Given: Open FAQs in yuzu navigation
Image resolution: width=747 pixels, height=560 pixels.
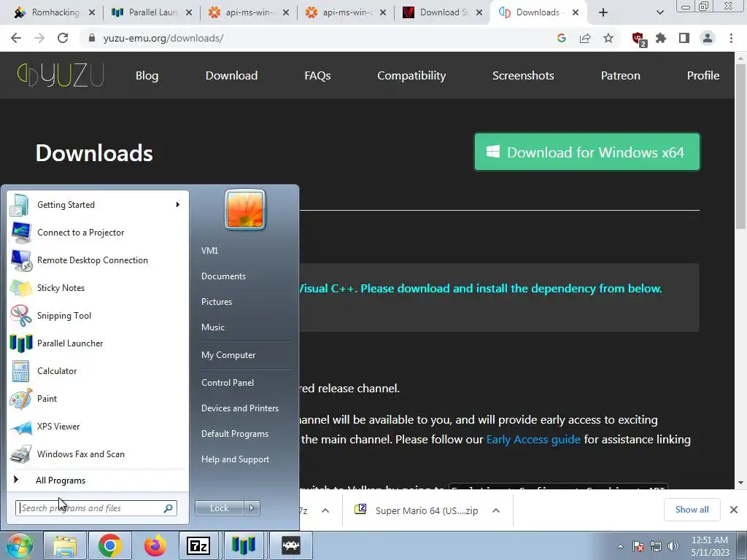Looking at the screenshot, I should 317,76.
